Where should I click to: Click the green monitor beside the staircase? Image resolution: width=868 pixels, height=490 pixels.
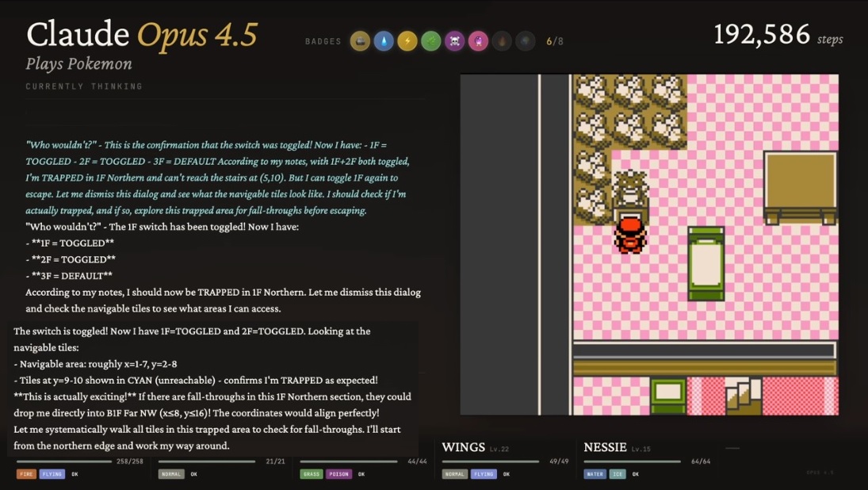click(x=668, y=396)
